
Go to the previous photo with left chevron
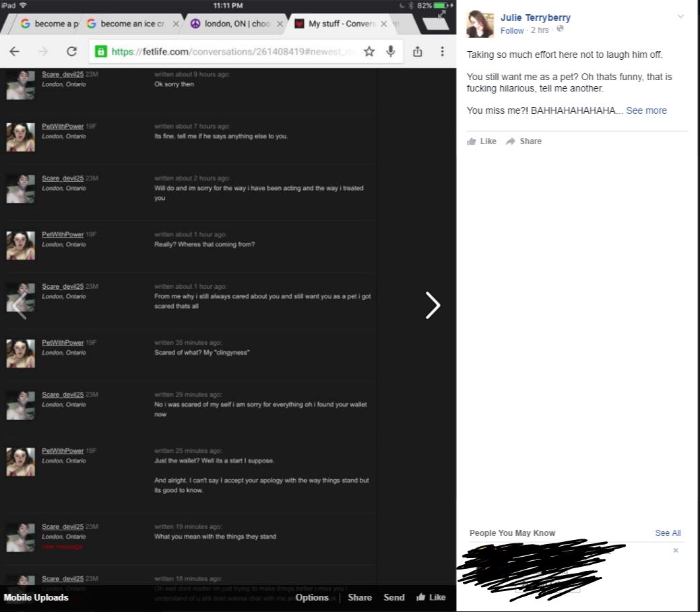point(20,306)
